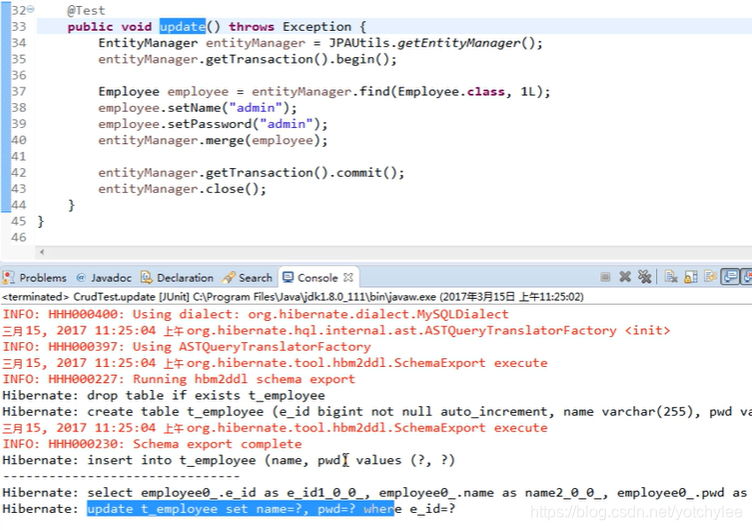Toggle the Word Wrap icon in Console

point(710,277)
